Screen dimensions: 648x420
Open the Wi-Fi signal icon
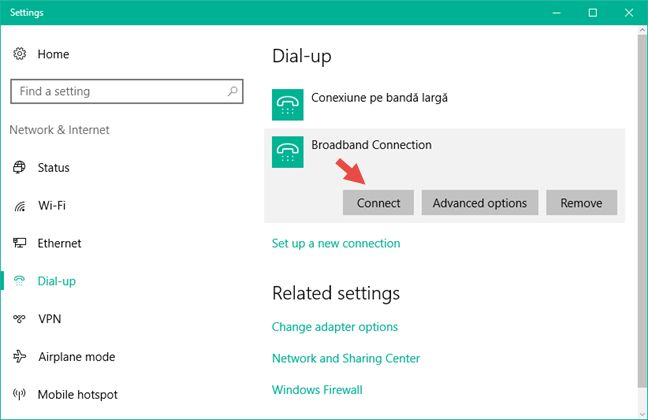tap(19, 205)
